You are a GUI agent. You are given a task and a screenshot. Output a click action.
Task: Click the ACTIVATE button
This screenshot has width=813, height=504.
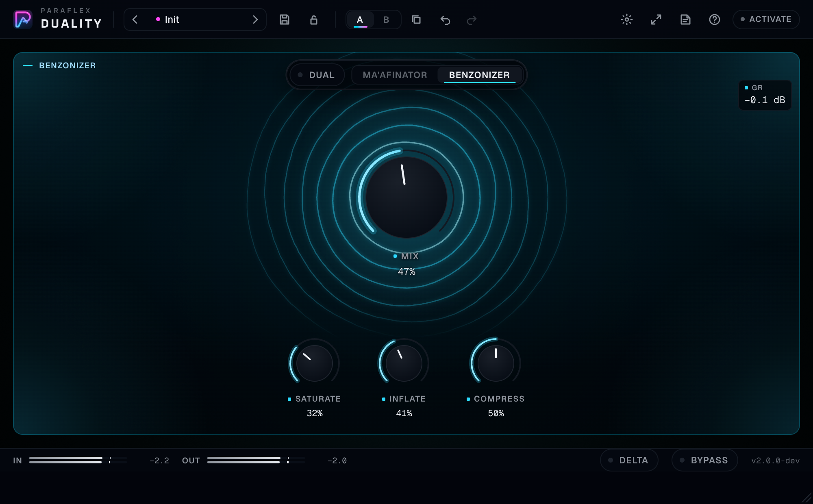click(x=766, y=19)
